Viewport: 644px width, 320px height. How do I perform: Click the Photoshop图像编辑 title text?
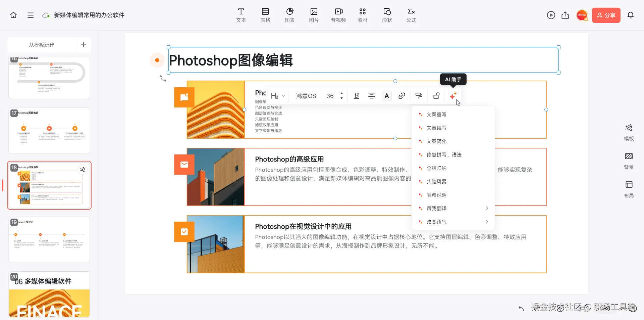click(x=231, y=60)
